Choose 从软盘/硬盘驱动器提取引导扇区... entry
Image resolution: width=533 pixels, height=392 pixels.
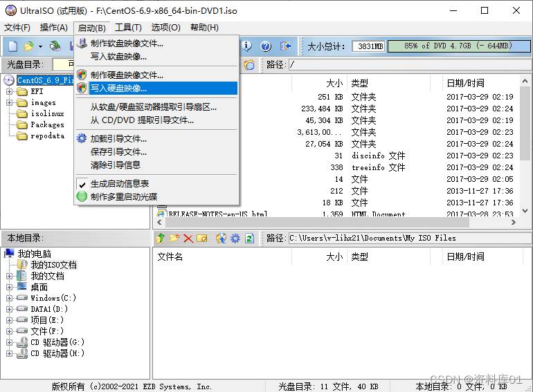point(156,107)
